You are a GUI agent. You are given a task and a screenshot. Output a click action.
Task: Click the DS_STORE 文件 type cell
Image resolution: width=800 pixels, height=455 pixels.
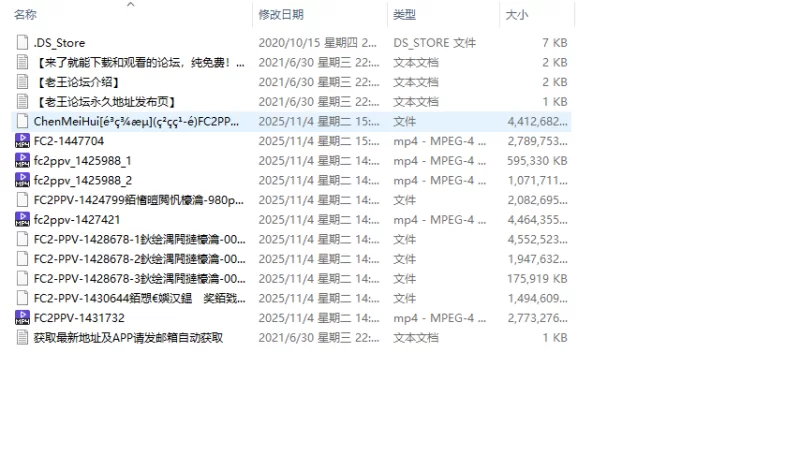[435, 43]
